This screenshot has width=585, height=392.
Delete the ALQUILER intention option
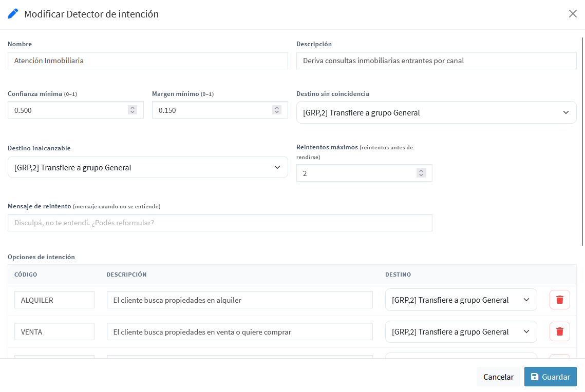tap(559, 300)
